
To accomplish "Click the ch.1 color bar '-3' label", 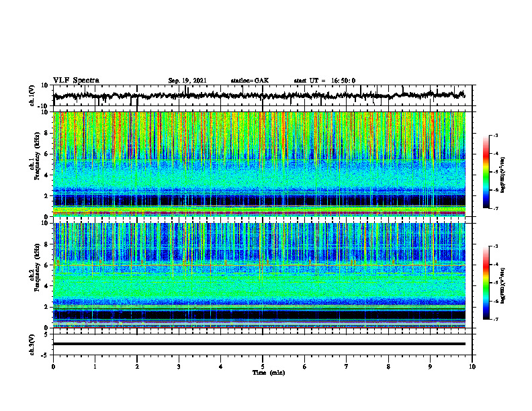I will (495, 135).
